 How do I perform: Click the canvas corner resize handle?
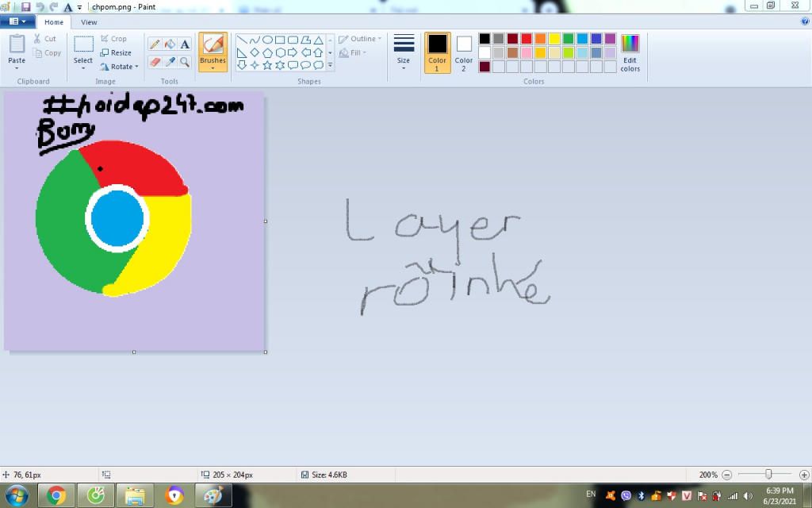coord(266,352)
